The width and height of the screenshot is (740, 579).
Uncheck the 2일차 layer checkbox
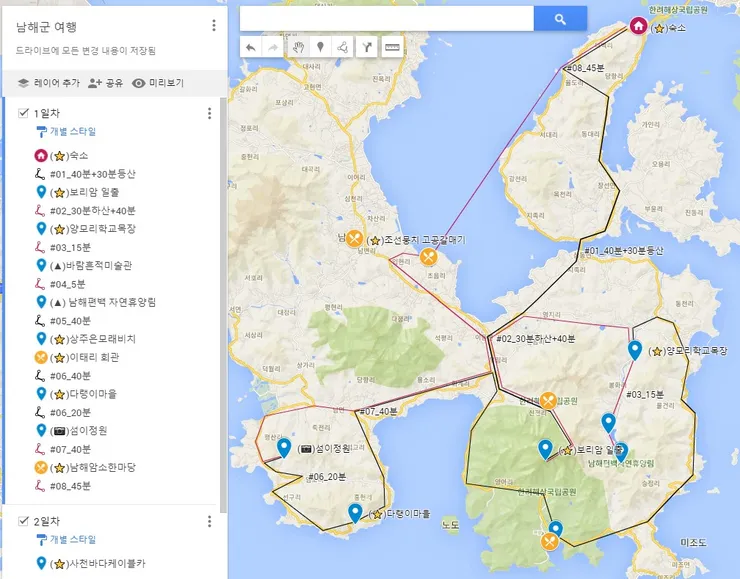(23, 521)
